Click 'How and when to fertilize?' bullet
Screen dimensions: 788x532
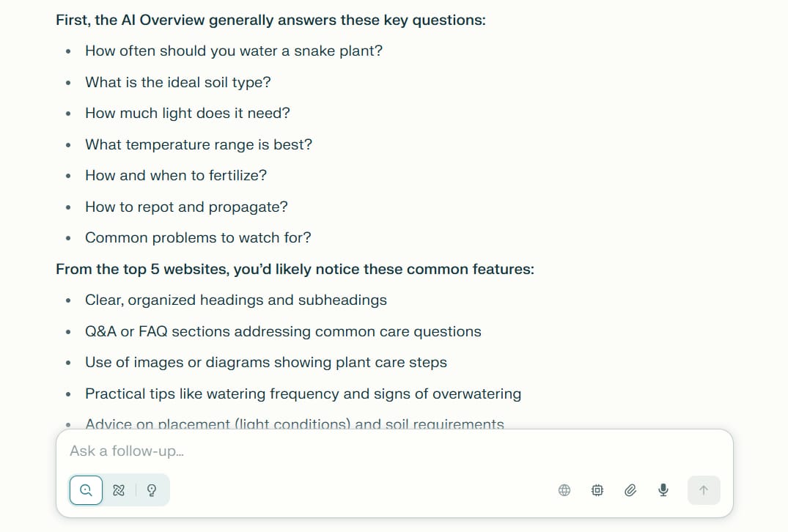coord(176,175)
